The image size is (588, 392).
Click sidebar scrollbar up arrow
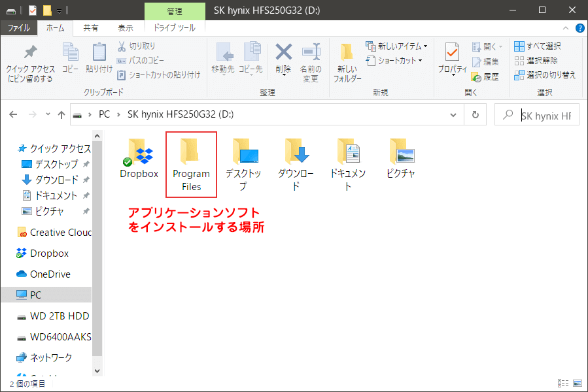pos(97,136)
